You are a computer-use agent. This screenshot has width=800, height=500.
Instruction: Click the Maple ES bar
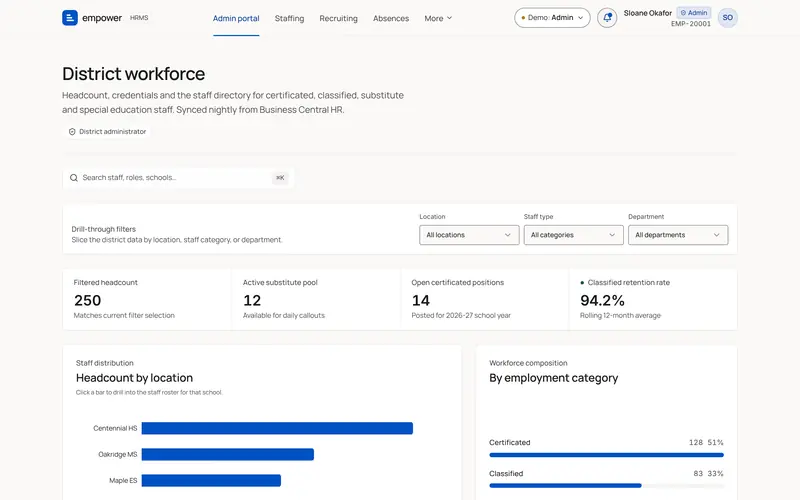(211, 480)
